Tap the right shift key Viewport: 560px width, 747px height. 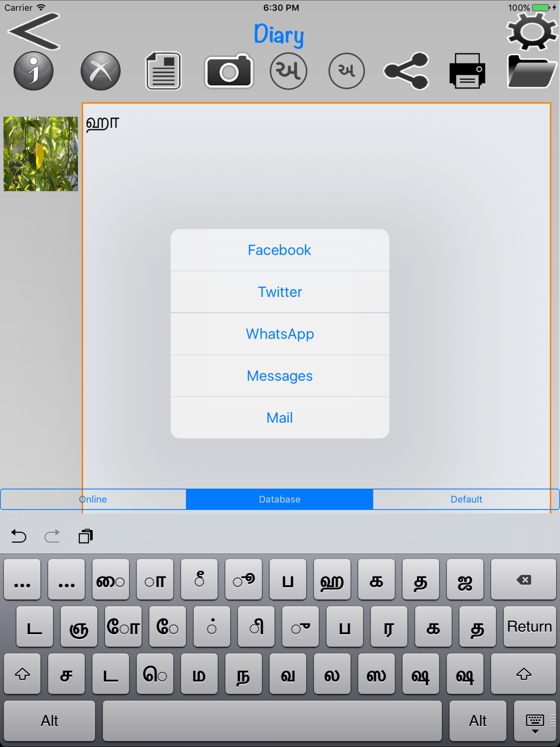(524, 674)
